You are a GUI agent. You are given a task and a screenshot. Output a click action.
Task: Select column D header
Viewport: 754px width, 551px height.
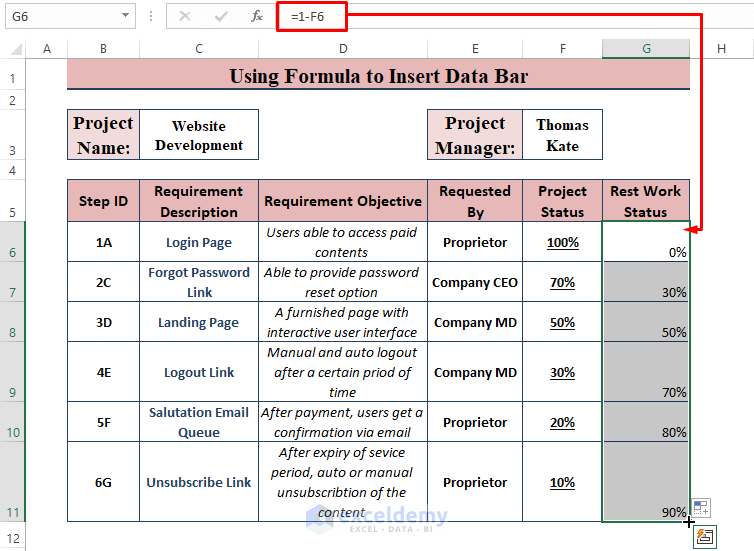coord(343,49)
